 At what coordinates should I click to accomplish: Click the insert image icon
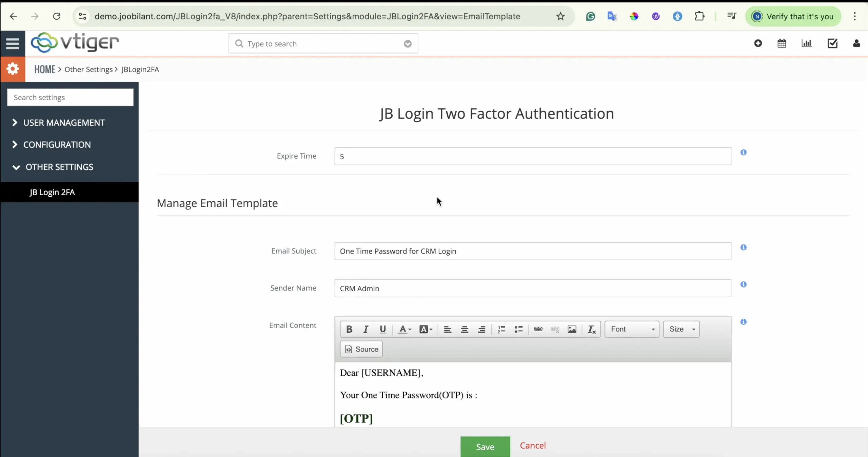[572, 329]
